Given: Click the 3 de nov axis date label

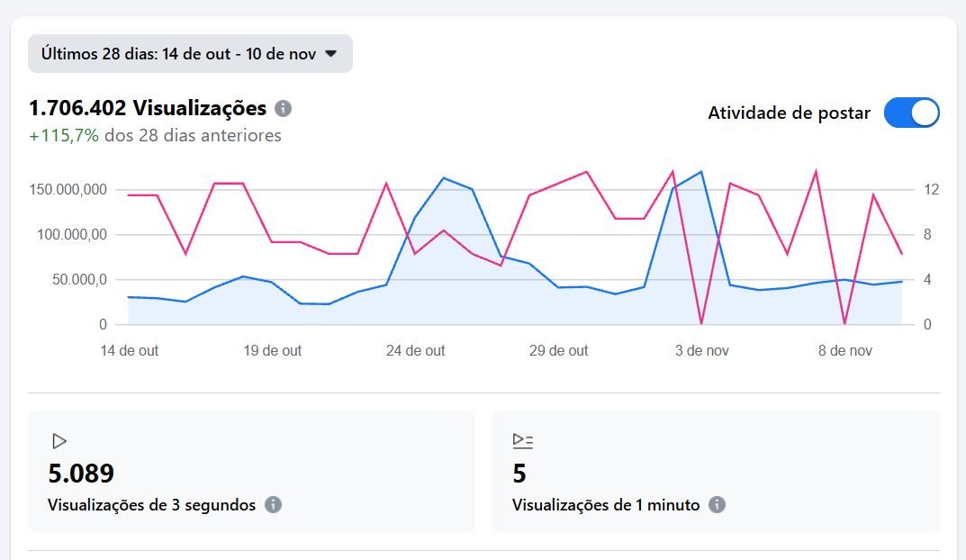Looking at the screenshot, I should click(x=701, y=351).
